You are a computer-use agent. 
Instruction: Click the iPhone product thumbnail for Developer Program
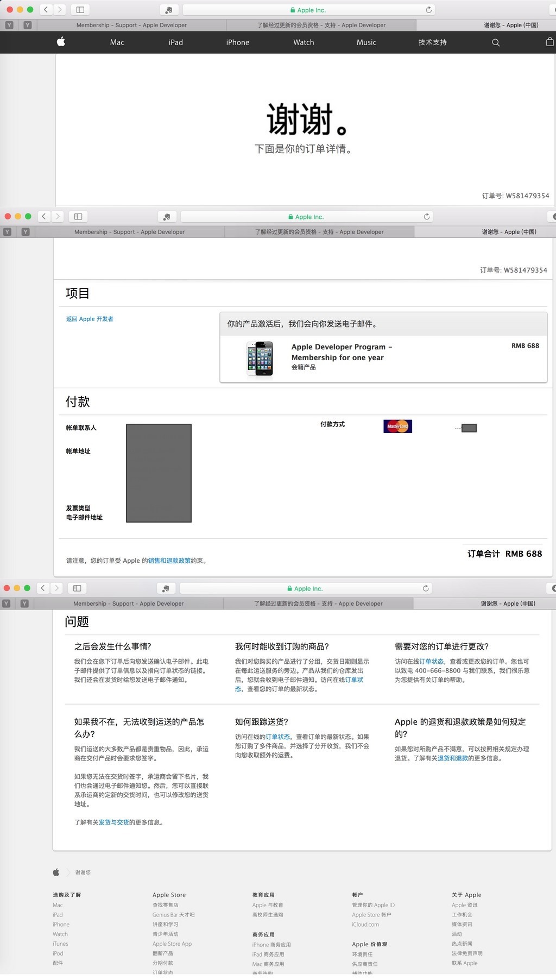[x=260, y=359]
